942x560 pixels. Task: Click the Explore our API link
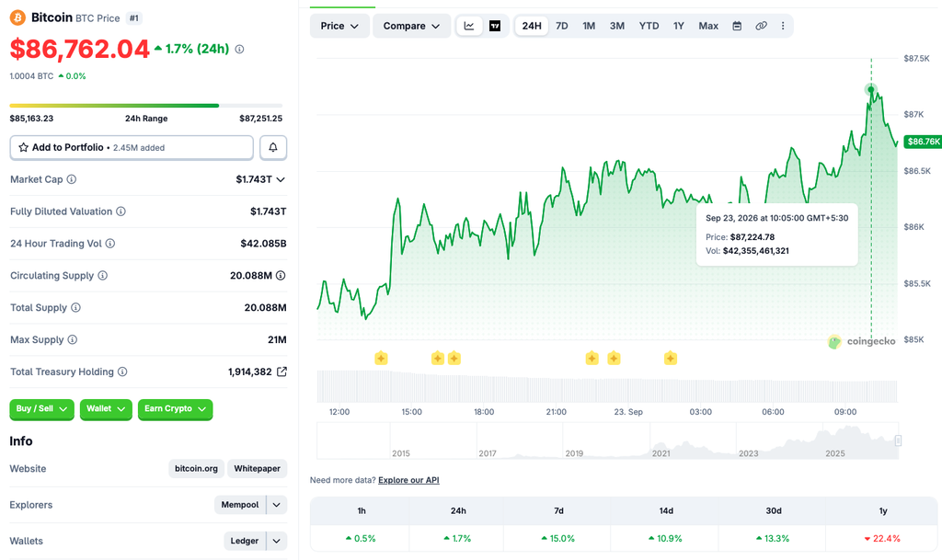coord(408,480)
